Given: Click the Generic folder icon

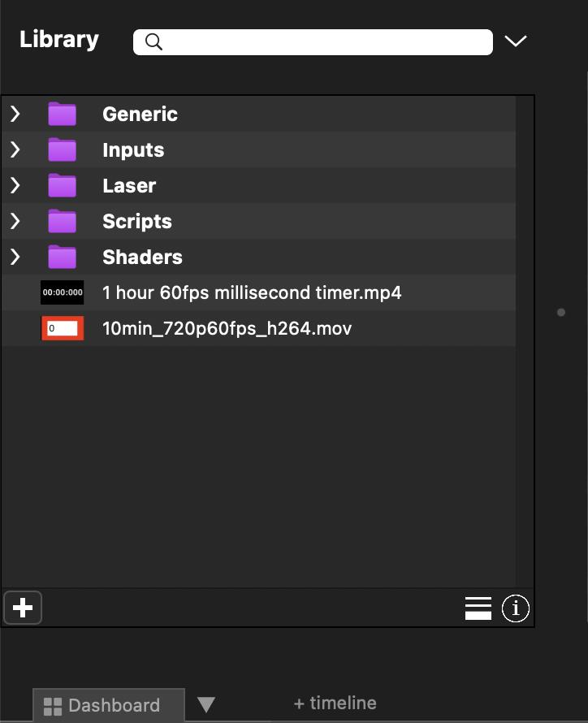Looking at the screenshot, I should [62, 115].
